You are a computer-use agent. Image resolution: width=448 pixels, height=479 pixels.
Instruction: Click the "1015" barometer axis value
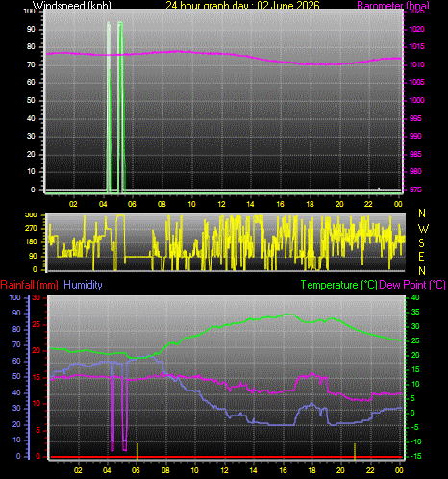tap(416, 47)
